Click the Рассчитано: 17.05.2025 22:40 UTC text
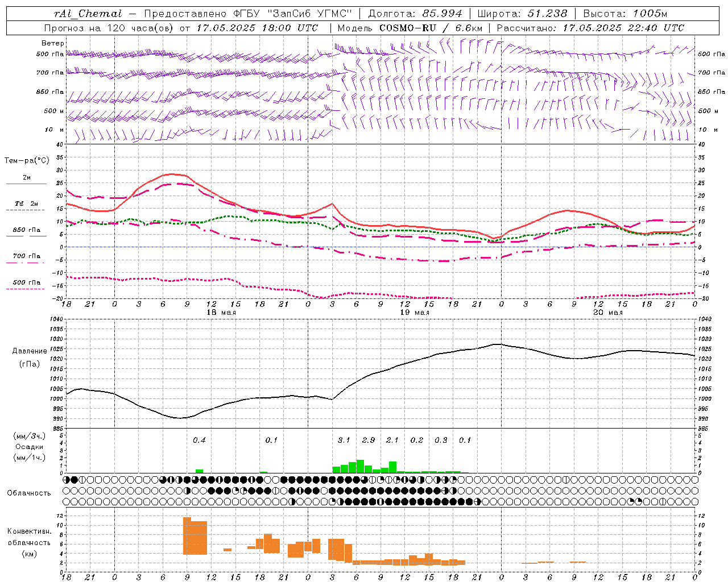The image size is (728, 582). click(590, 28)
